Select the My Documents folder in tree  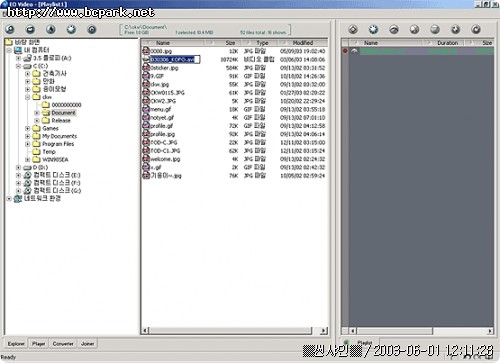(x=59, y=136)
